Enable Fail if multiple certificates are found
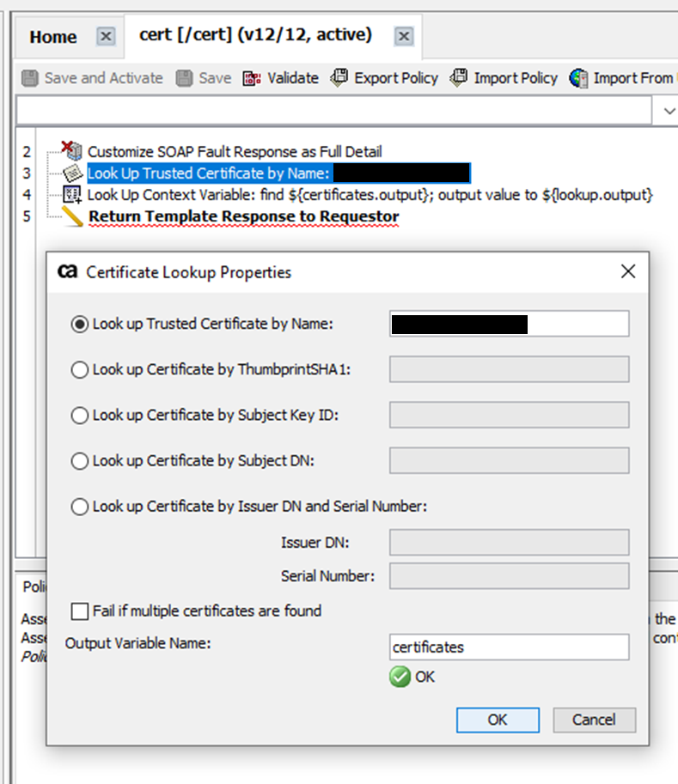Image resolution: width=678 pixels, height=784 pixels. point(80,611)
